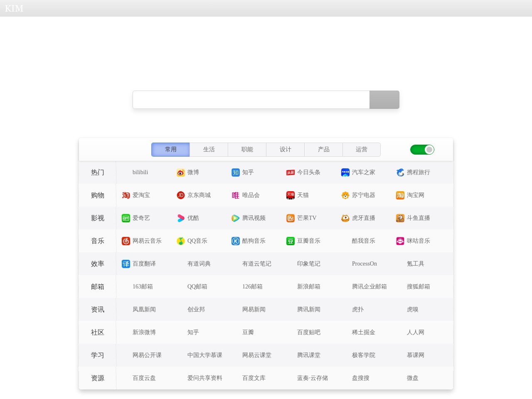
Task: Open the 印象笔记 link
Action: click(309, 264)
